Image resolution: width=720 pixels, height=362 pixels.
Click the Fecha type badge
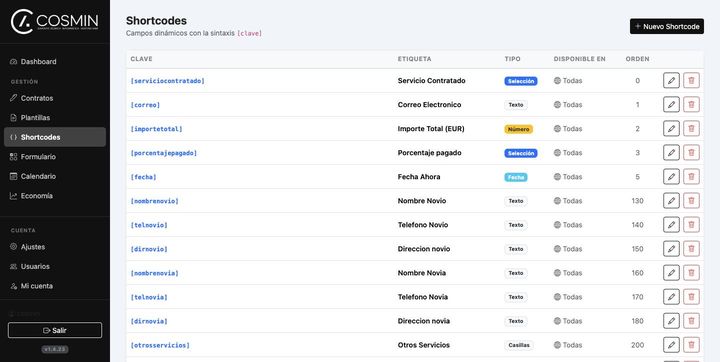(x=516, y=177)
